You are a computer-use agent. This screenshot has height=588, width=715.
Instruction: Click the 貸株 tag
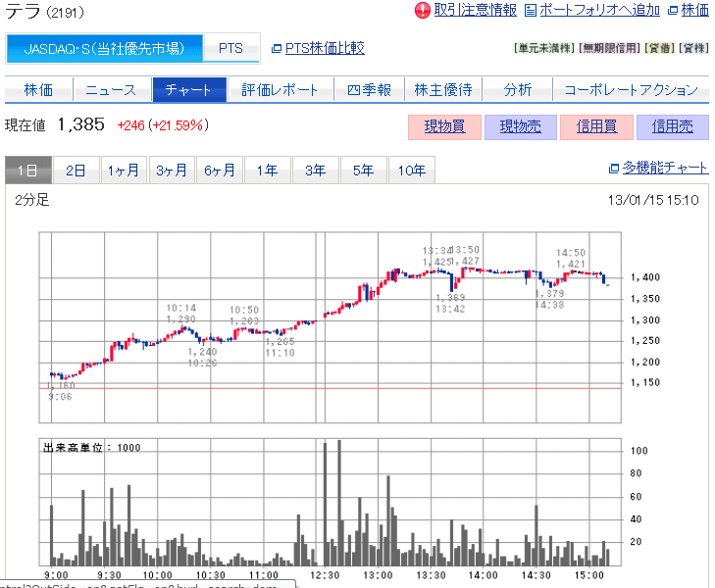coord(694,48)
